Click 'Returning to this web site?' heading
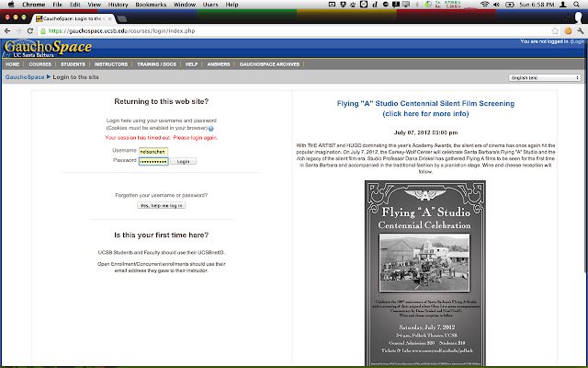 click(162, 102)
